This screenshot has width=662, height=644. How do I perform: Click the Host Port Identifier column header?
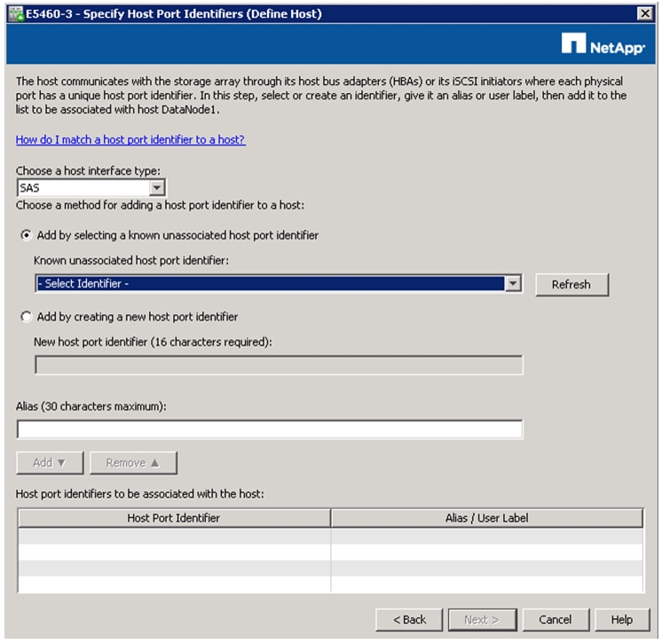(174, 518)
